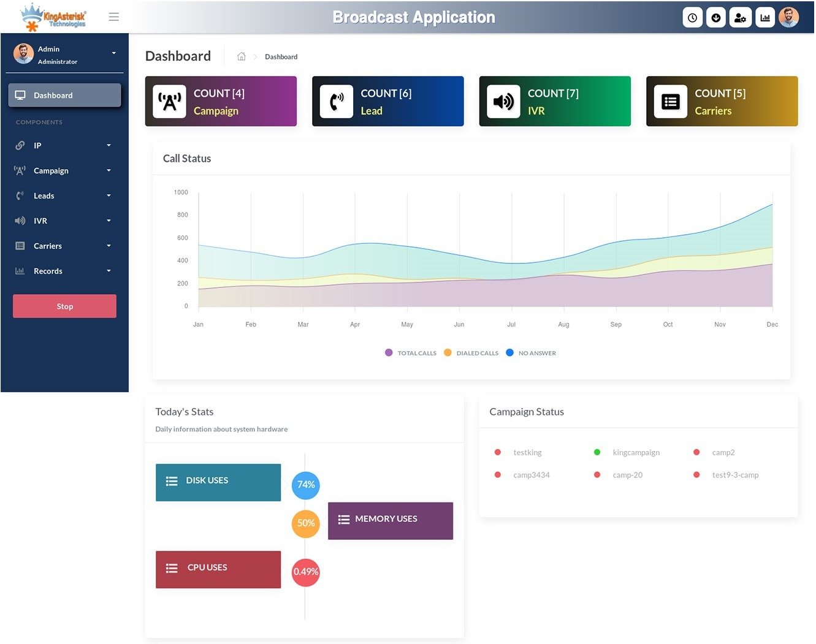Click the Carriers sidebar icon

click(x=19, y=246)
